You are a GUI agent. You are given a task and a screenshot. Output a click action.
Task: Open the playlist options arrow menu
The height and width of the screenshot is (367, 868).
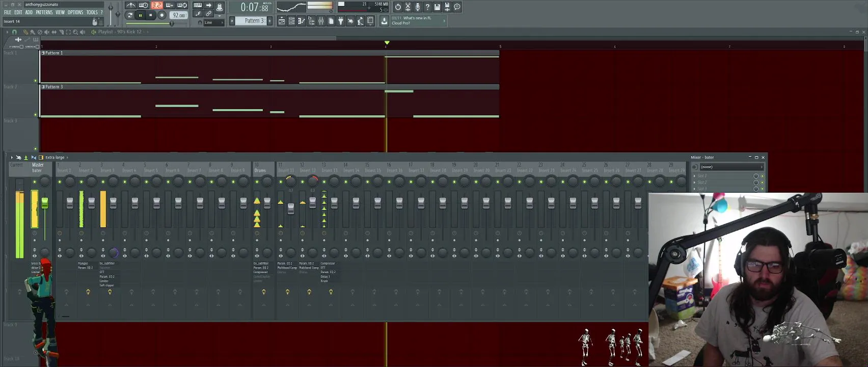pos(7,32)
